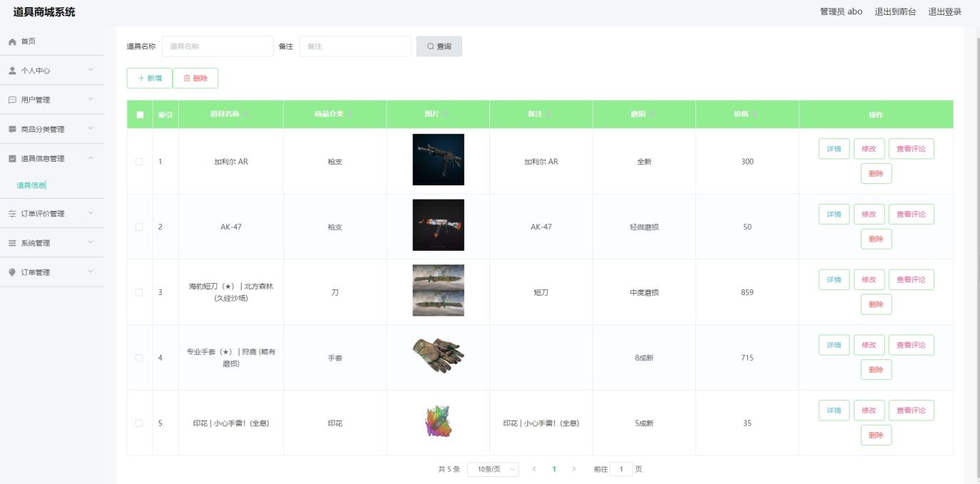The height and width of the screenshot is (484, 980).
Task: Click the 备注 search input field
Action: (x=355, y=46)
